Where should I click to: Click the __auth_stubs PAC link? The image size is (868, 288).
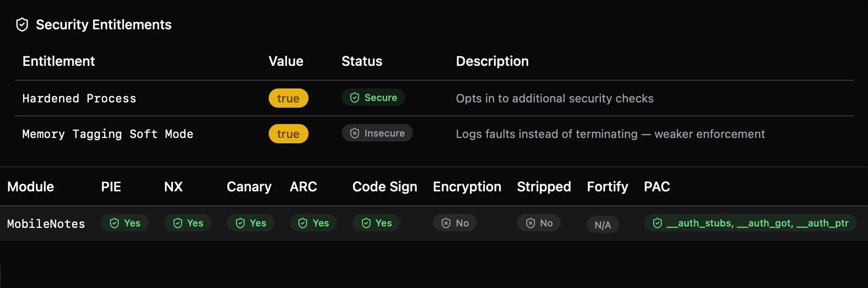pos(698,223)
